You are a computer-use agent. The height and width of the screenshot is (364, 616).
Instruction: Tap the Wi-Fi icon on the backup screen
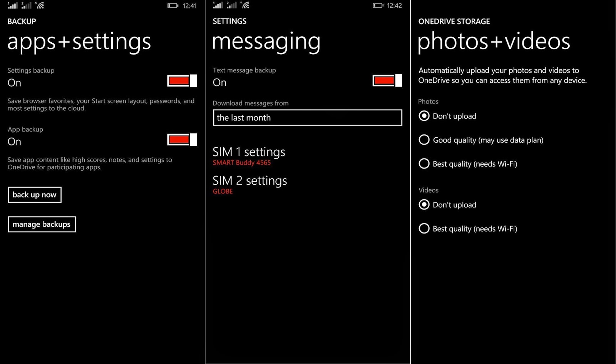(40, 5)
